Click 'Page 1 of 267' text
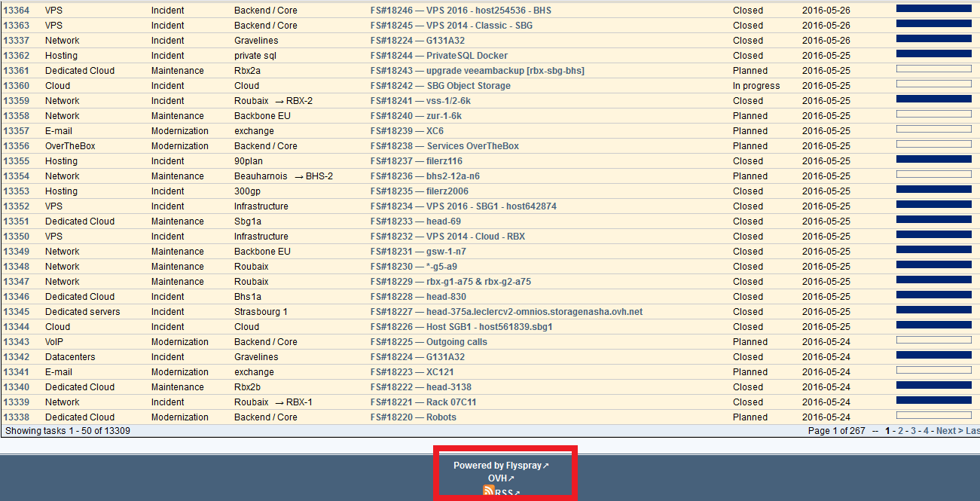This screenshot has height=501, width=980. tap(836, 431)
